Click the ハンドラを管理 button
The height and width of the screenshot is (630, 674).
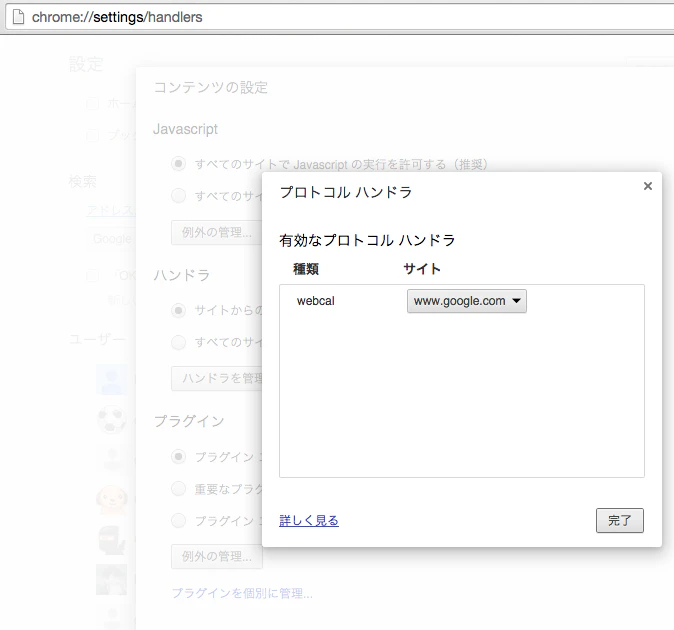pos(216,378)
